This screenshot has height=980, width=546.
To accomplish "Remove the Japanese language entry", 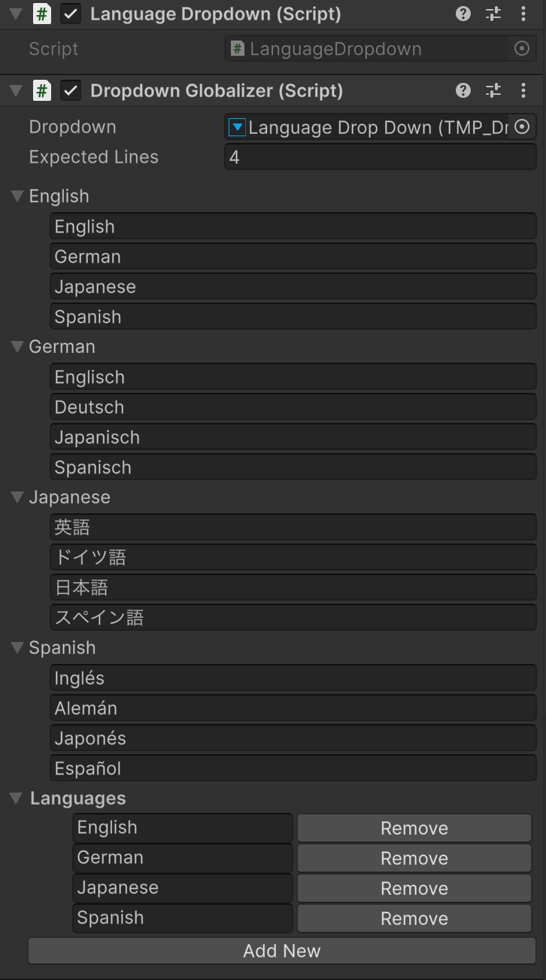I will 414,888.
